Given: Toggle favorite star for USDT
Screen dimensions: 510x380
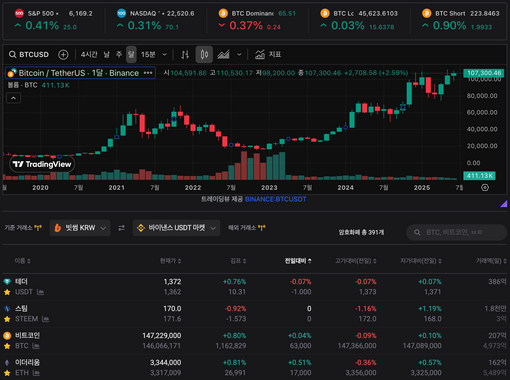Looking at the screenshot, I should [7, 292].
